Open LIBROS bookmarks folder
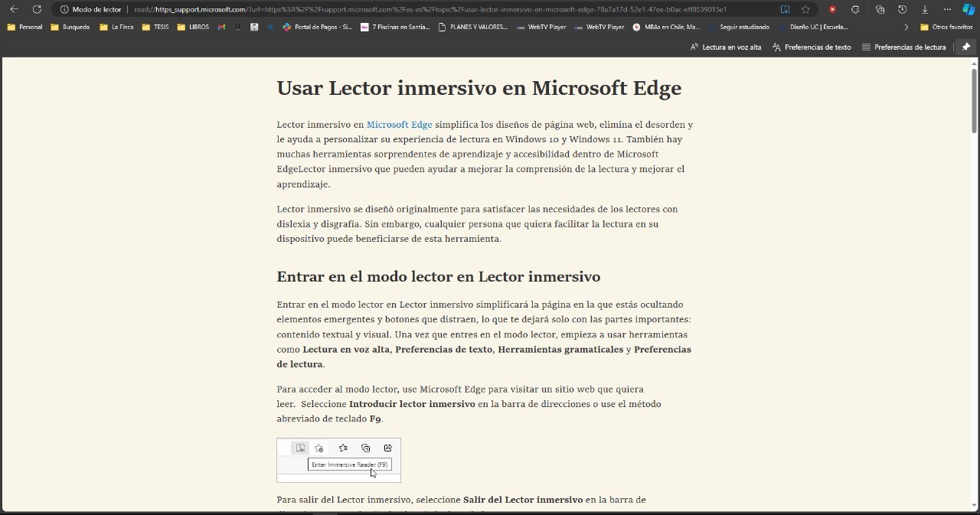 coord(193,27)
